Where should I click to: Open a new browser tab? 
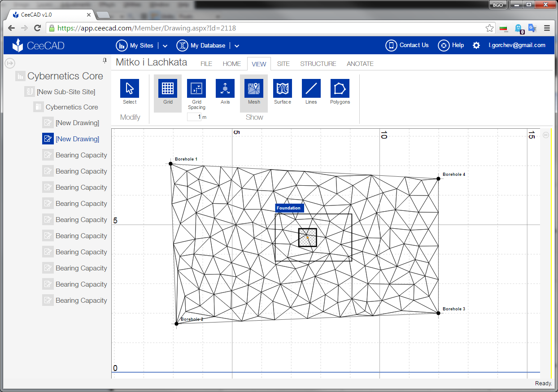(x=103, y=15)
